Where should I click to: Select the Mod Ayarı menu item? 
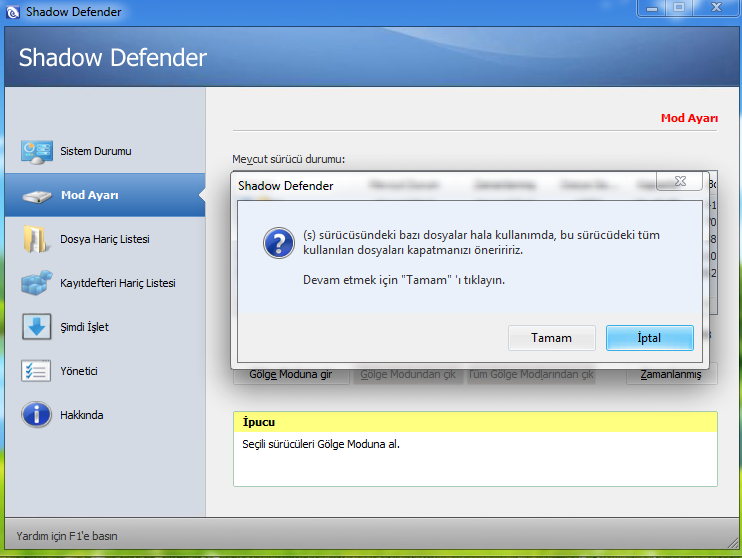click(x=105, y=195)
